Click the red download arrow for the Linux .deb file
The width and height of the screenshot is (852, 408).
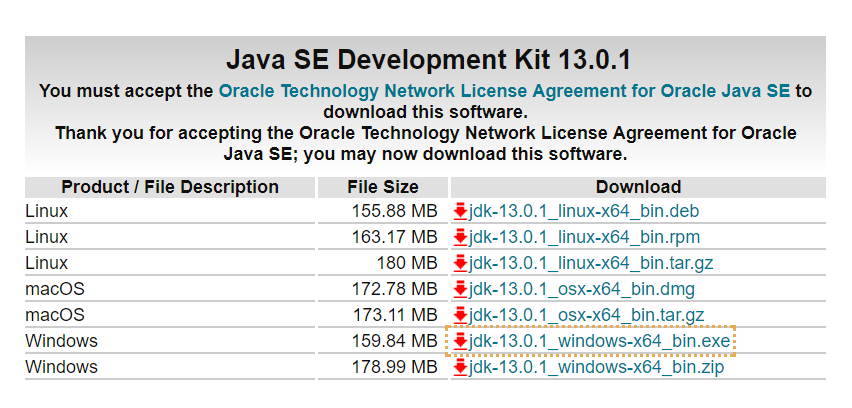pyautogui.click(x=460, y=212)
